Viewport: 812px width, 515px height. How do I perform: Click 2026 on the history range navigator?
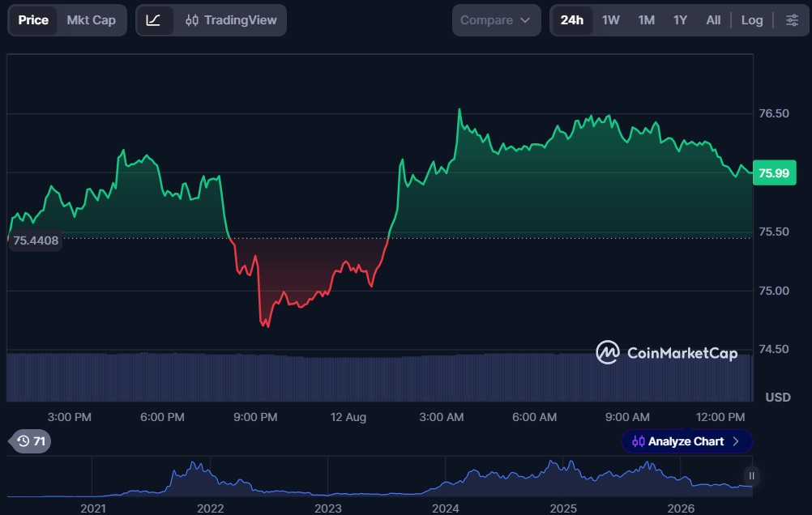681,509
